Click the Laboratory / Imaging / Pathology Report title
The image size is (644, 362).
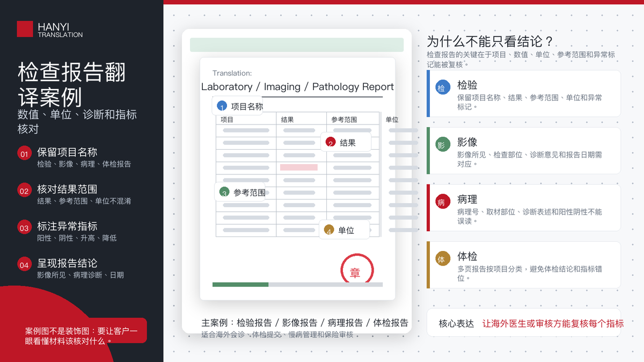point(297,87)
